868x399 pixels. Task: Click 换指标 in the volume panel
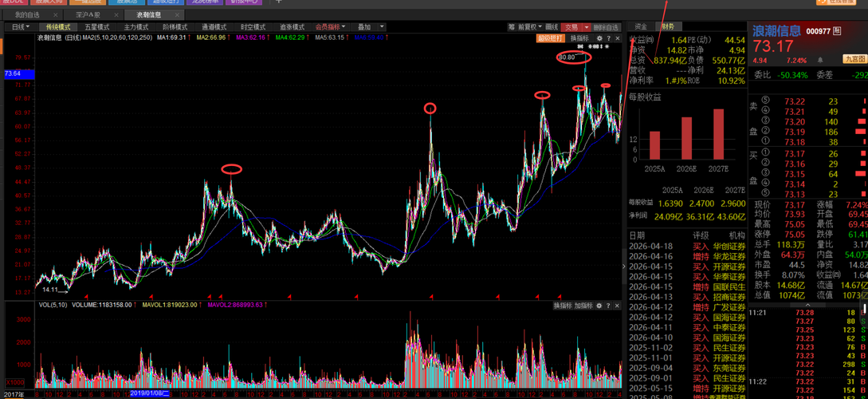tap(563, 306)
